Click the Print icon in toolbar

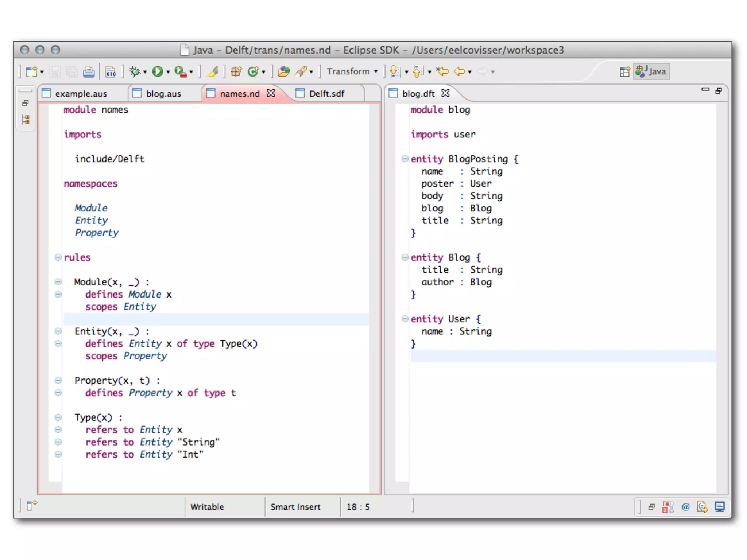pos(89,72)
